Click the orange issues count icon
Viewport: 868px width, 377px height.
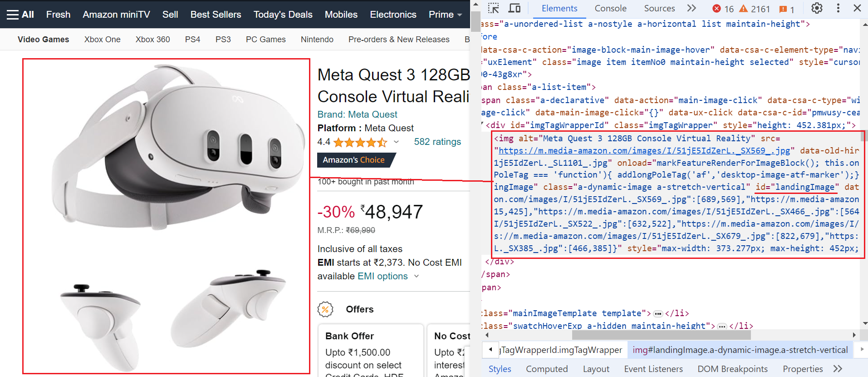pos(783,9)
